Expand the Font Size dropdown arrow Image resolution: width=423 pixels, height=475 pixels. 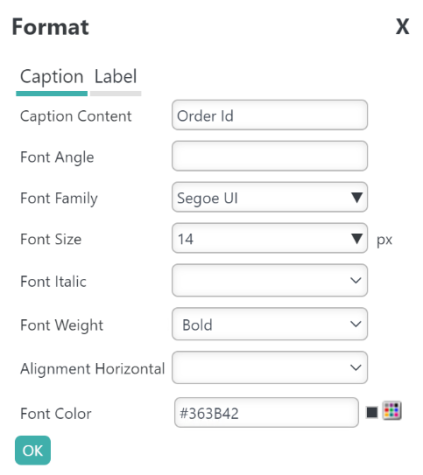[x=357, y=239]
